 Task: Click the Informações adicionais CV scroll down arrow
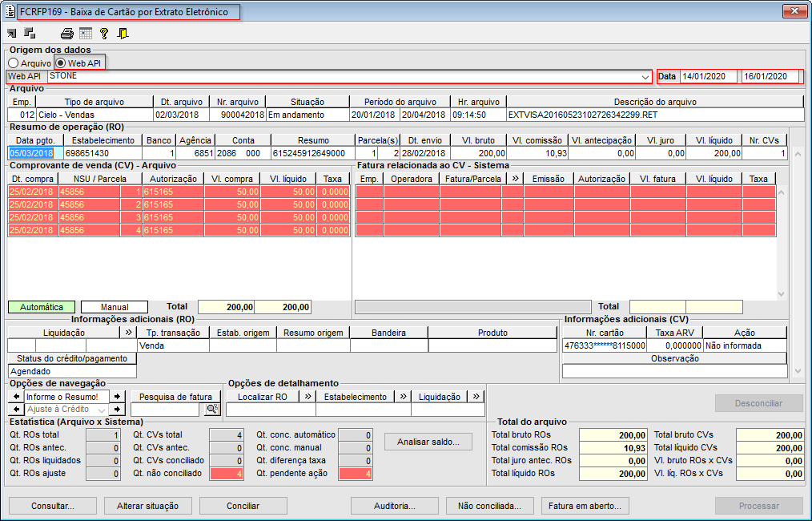(798, 371)
